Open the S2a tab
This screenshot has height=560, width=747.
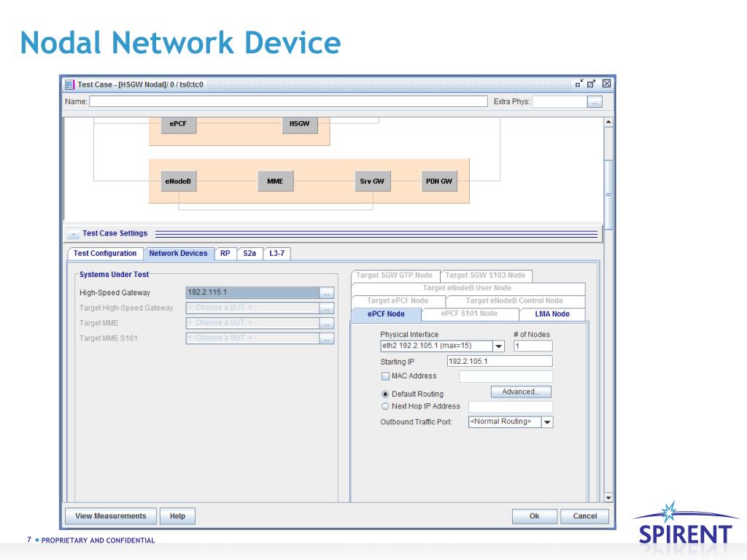click(x=249, y=254)
